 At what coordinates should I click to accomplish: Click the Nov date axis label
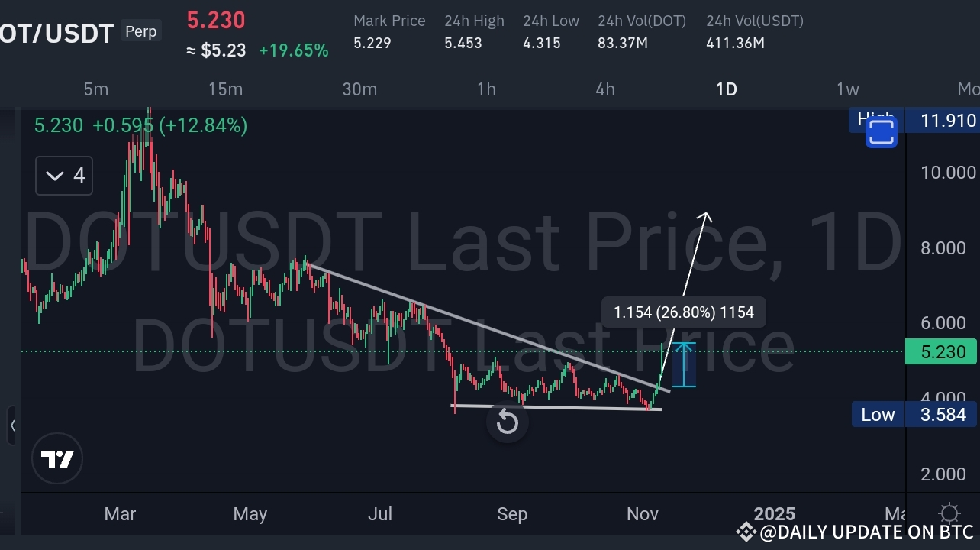coord(643,514)
